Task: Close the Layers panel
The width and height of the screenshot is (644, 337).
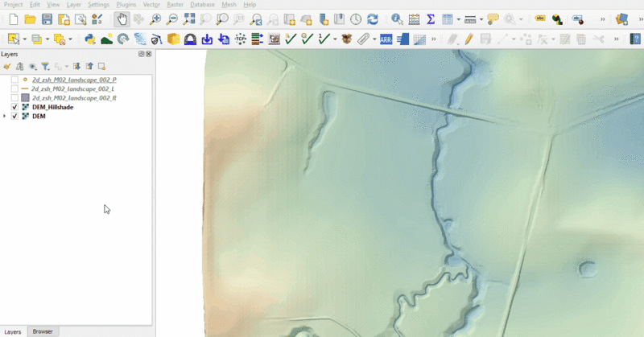Action: (149, 54)
